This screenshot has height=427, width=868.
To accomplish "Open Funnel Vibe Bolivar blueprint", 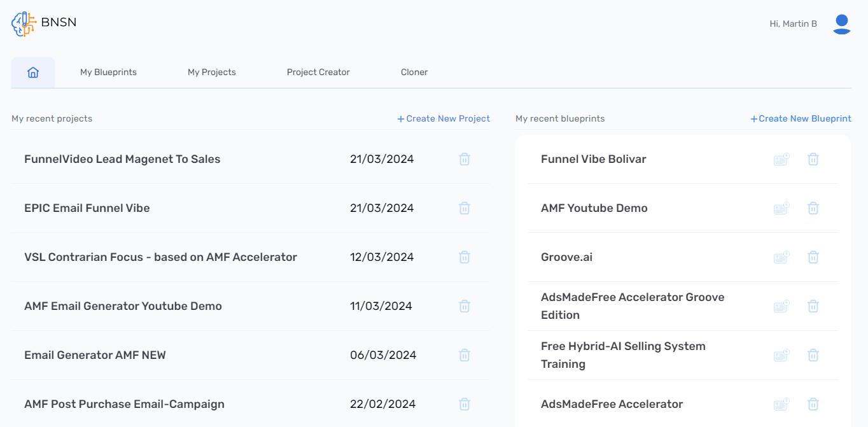I will click(x=594, y=159).
